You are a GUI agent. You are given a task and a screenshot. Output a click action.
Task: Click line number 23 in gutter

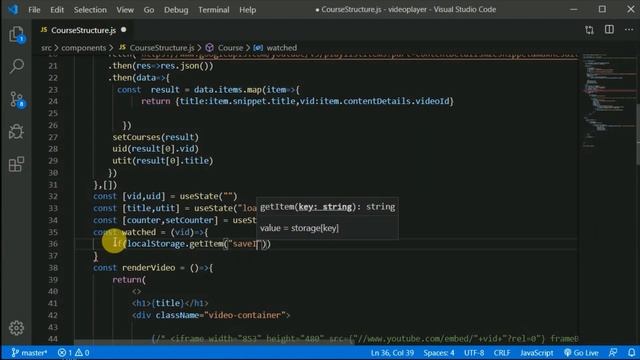[53, 89]
